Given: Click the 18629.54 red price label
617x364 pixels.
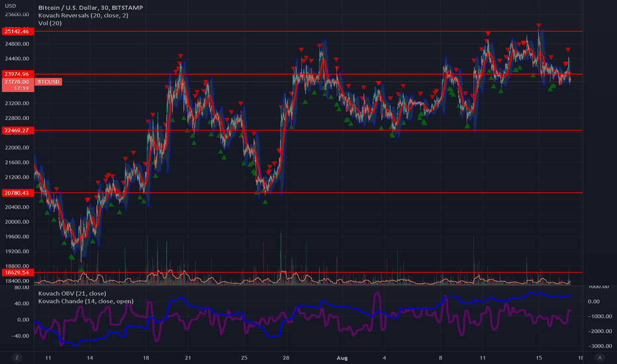Looking at the screenshot, I should click(18, 272).
